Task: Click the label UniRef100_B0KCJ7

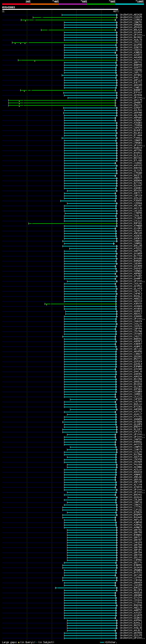Action: (131, 77)
